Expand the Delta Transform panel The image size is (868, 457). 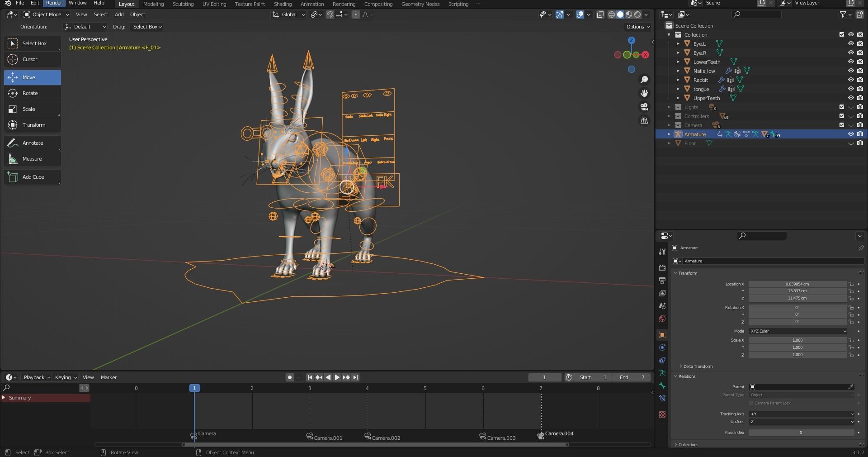point(698,366)
